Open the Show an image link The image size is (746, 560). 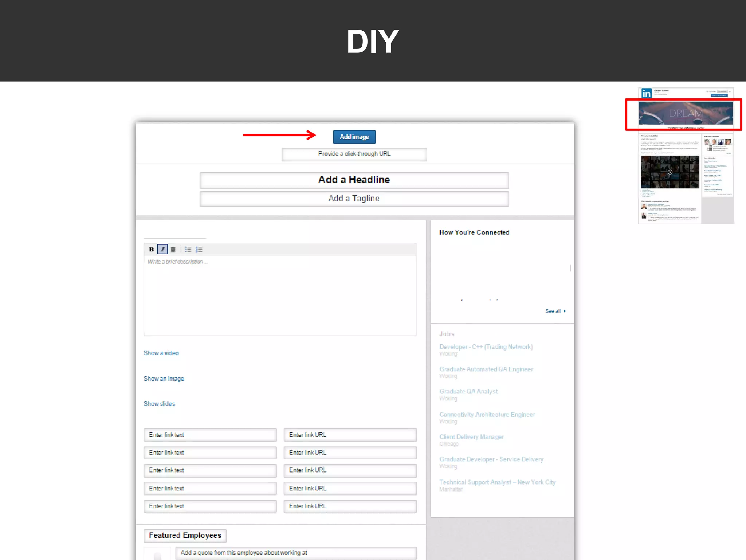(x=164, y=379)
